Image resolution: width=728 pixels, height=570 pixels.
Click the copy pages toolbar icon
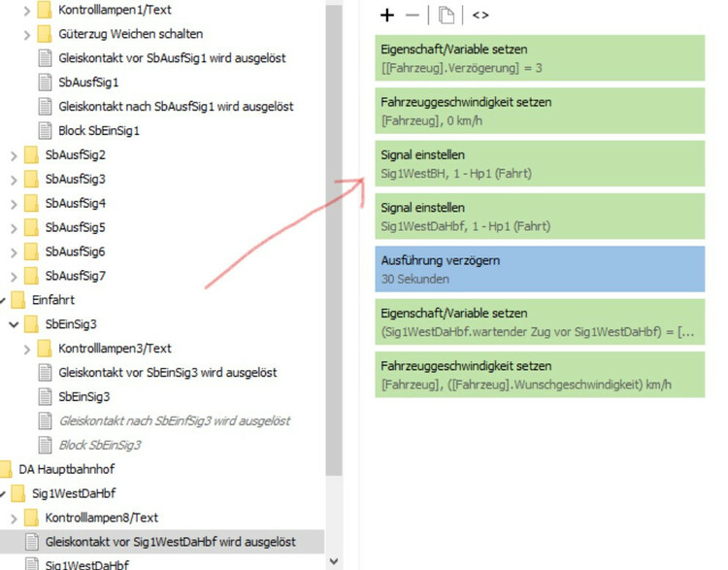[x=447, y=16]
